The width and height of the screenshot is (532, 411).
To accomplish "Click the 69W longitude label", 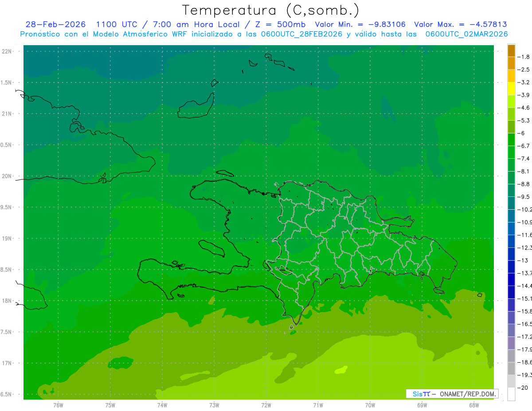I will [422, 405].
